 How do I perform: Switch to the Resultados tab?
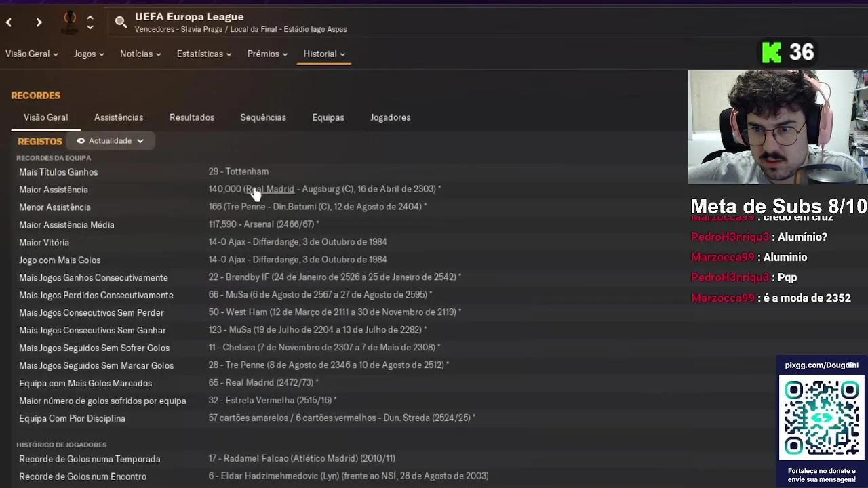pos(192,117)
